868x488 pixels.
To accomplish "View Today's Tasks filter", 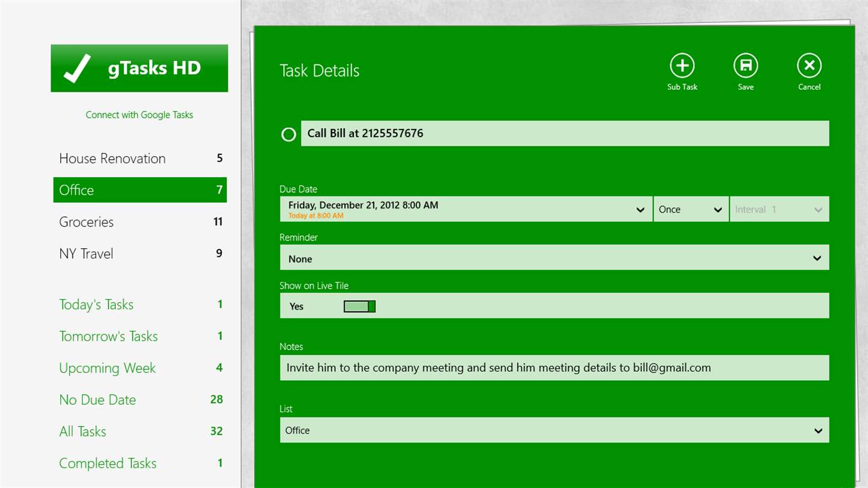I will click(140, 304).
